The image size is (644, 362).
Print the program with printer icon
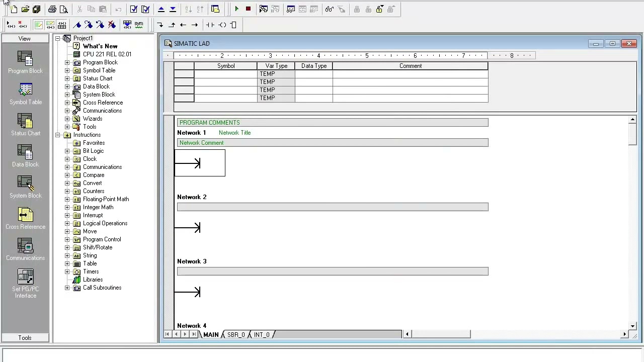pos(52,9)
